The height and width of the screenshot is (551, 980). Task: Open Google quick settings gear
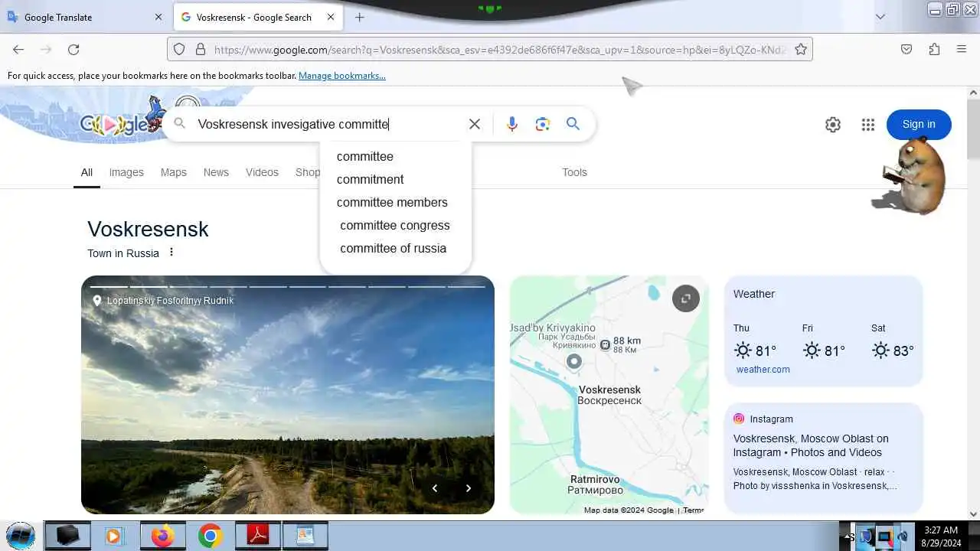point(833,125)
